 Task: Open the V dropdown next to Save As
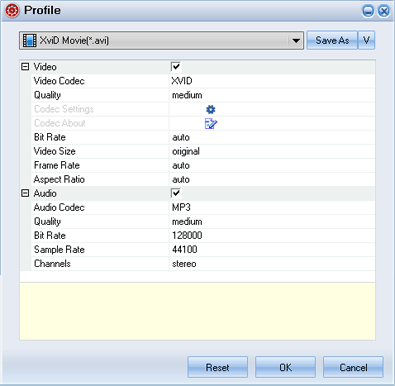pyautogui.click(x=366, y=40)
